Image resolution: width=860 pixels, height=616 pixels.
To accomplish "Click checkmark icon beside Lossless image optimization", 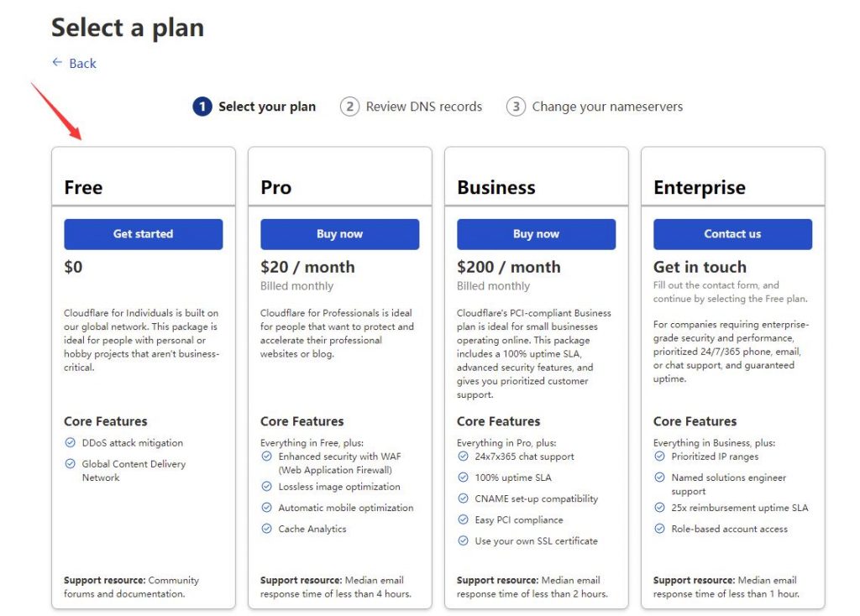I will point(266,486).
